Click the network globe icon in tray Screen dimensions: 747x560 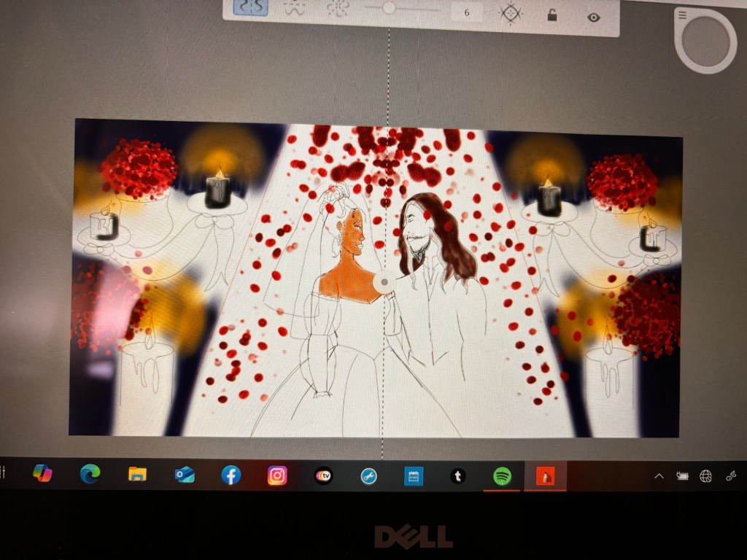tap(705, 476)
